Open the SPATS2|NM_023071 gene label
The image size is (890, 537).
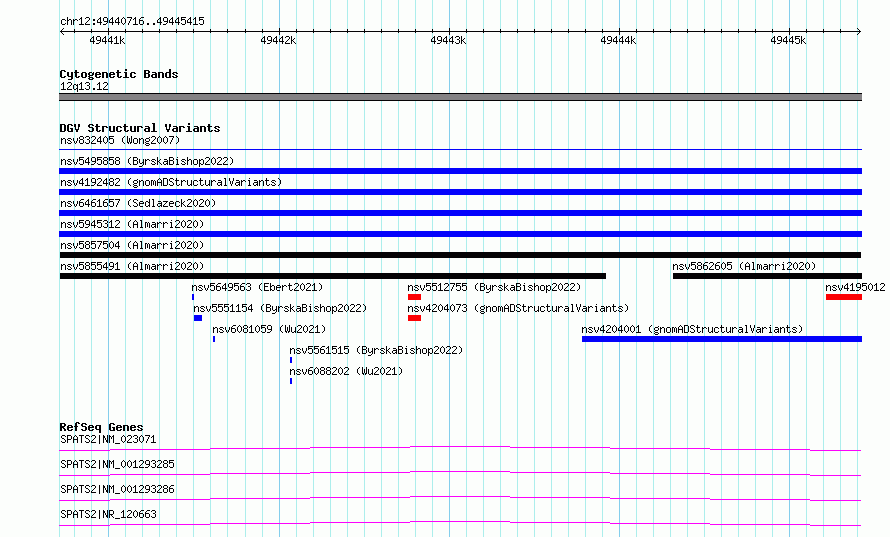pos(108,439)
